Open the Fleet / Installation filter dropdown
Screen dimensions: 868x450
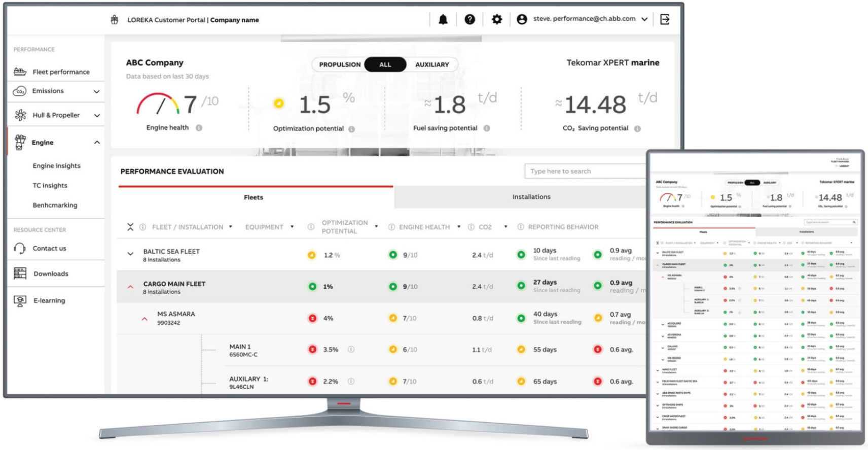(231, 227)
